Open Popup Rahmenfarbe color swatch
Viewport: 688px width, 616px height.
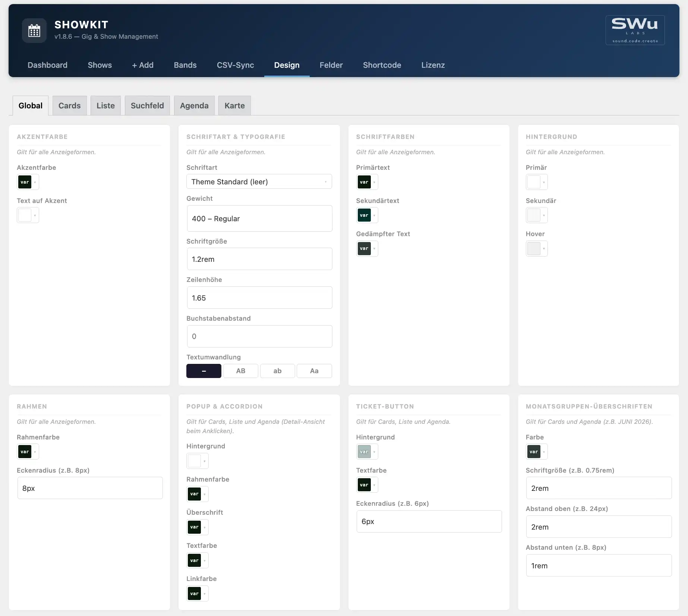[198, 494]
